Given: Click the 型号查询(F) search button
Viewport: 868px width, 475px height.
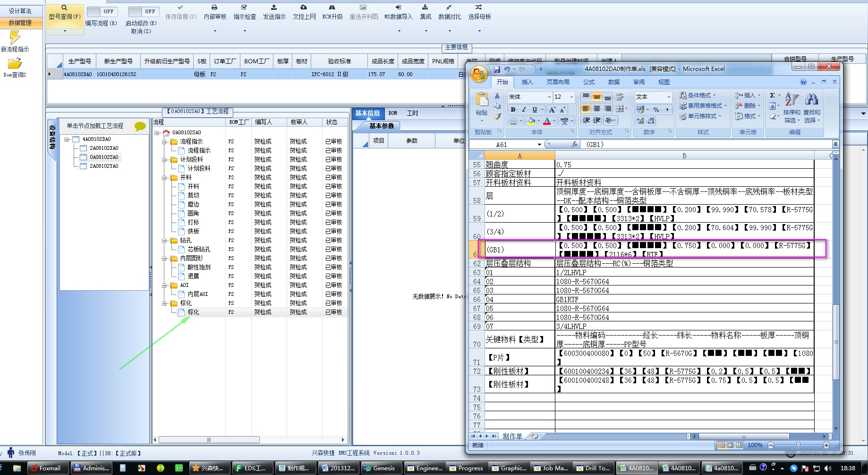Looking at the screenshot, I should [x=65, y=16].
